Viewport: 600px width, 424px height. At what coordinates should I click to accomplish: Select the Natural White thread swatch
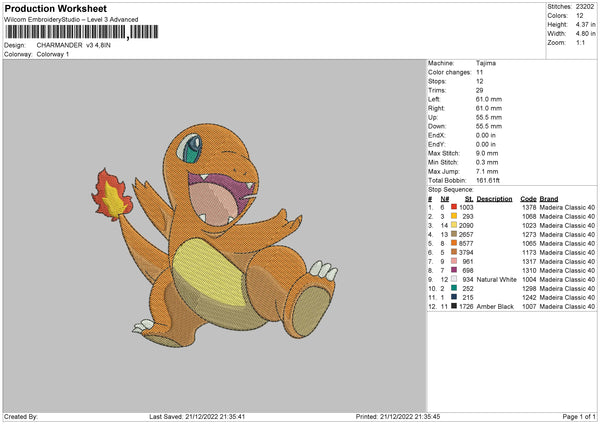tap(455, 279)
